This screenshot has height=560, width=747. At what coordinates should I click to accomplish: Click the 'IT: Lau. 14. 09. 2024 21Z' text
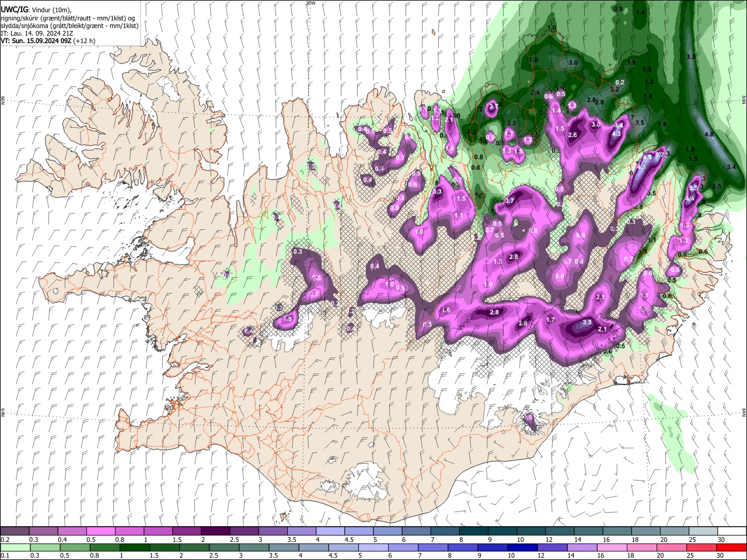(x=36, y=33)
